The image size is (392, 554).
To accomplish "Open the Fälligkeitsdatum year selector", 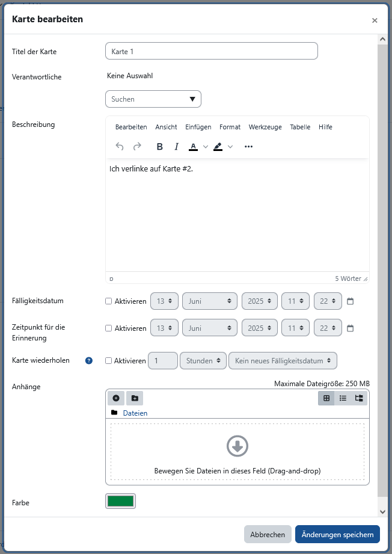I will pos(260,301).
